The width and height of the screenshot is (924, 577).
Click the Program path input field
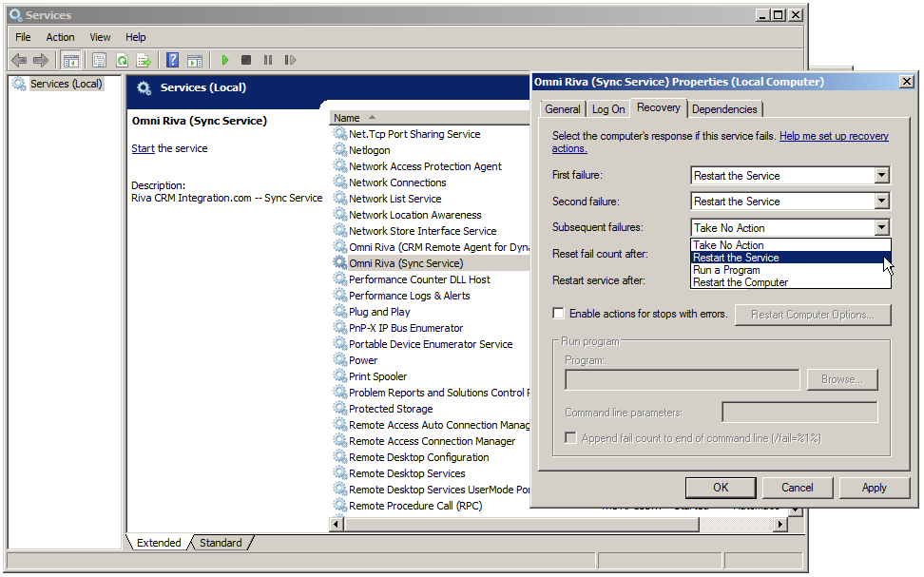click(x=683, y=379)
